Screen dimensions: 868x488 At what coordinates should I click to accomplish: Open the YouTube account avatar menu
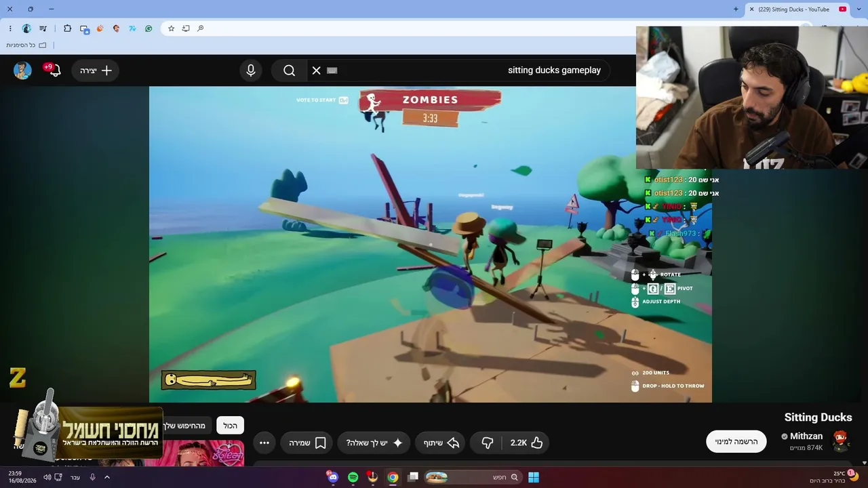(x=22, y=70)
